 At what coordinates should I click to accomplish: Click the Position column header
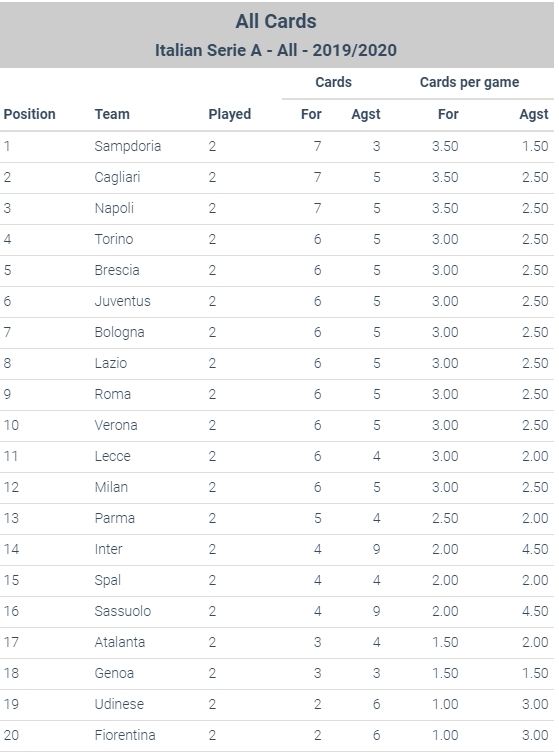pyautogui.click(x=29, y=114)
